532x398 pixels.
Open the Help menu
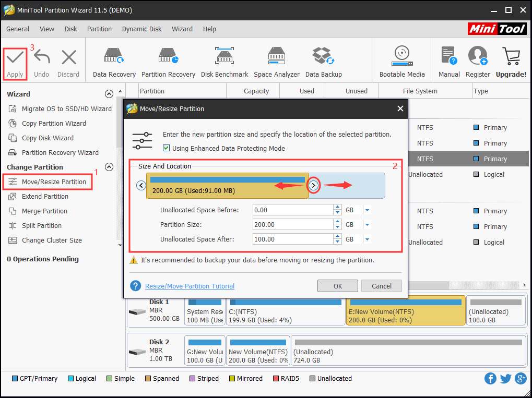(210, 29)
